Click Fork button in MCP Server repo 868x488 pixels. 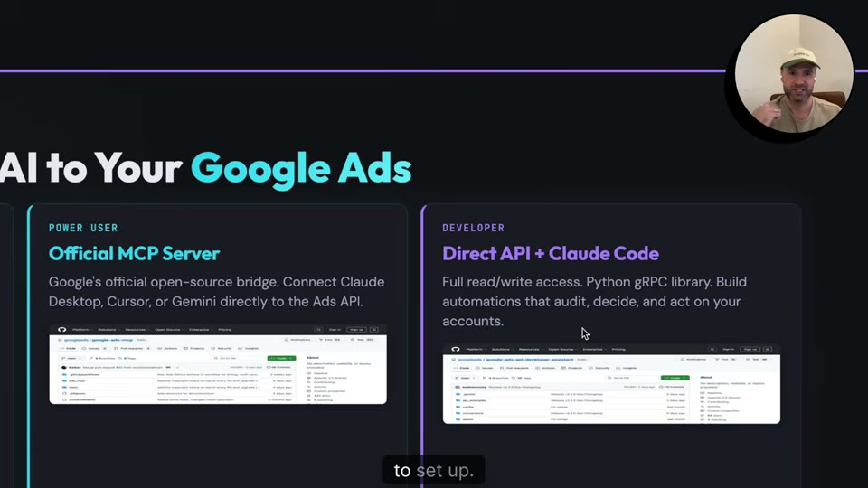point(330,340)
